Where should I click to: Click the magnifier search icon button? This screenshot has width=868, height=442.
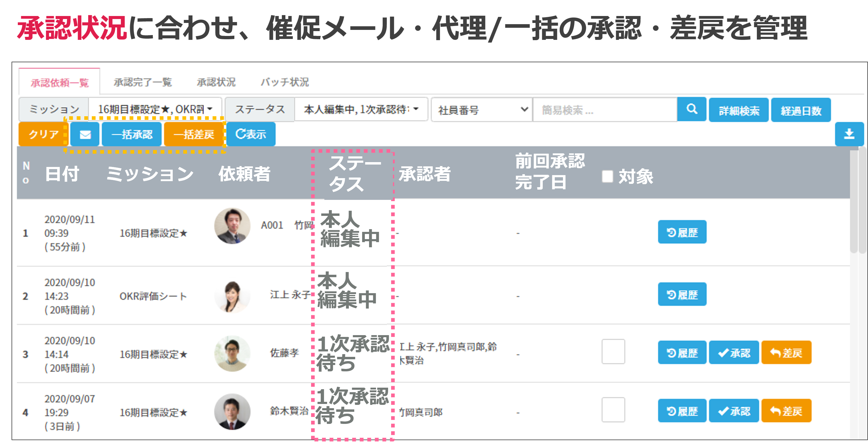(691, 109)
